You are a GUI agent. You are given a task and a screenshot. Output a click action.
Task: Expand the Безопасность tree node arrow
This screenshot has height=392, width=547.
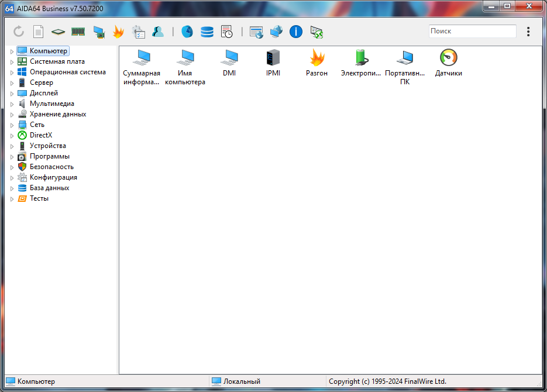pos(12,167)
